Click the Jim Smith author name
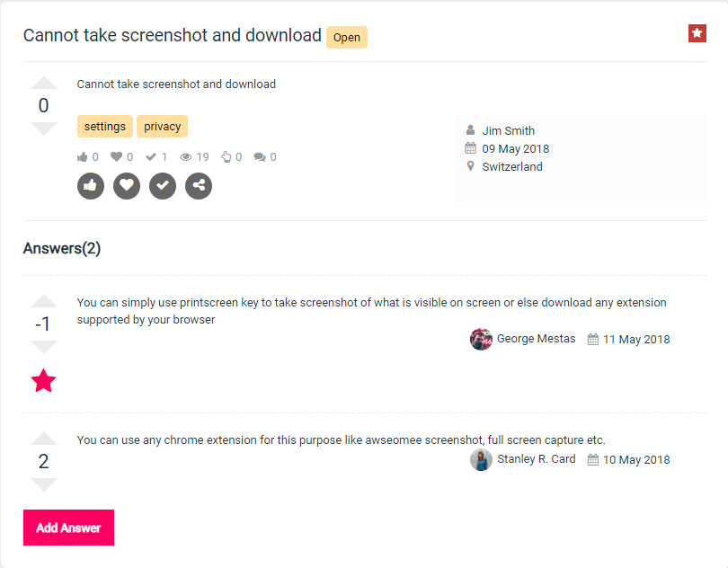Screen dimensions: 728x568 (508, 131)
